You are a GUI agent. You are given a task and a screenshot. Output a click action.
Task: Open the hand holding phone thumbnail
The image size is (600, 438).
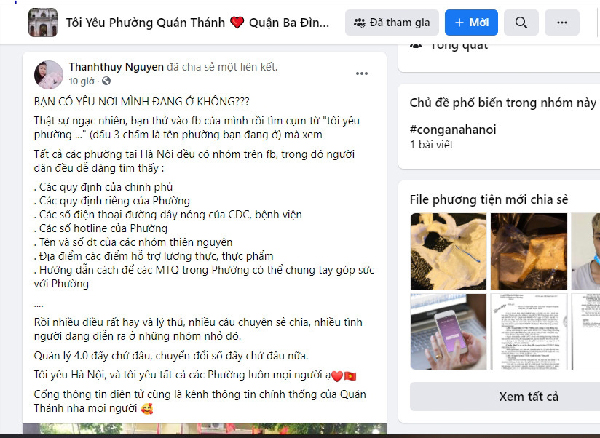point(448,332)
